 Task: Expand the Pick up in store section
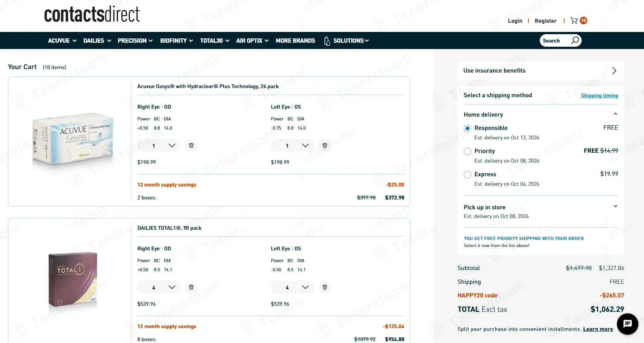coord(615,206)
